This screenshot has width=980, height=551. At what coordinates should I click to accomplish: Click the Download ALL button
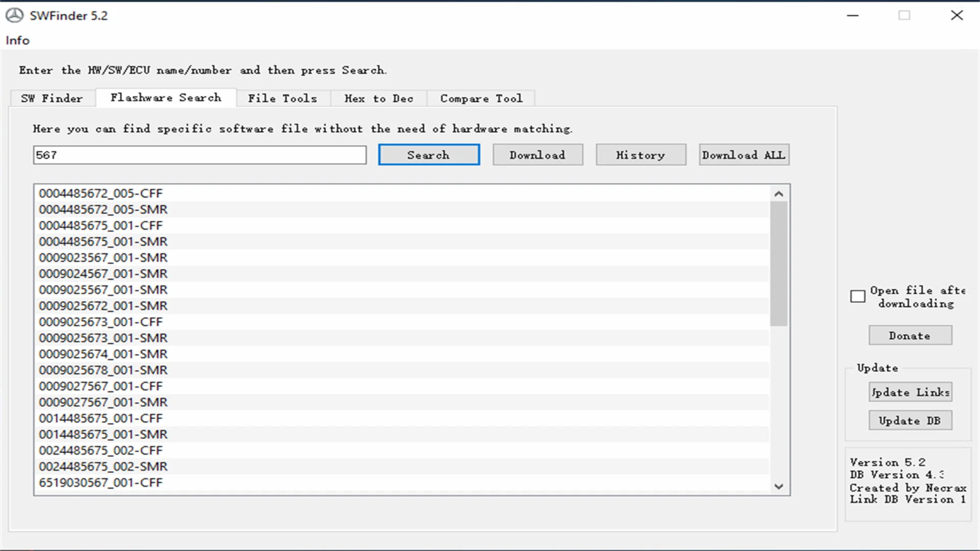tap(744, 155)
